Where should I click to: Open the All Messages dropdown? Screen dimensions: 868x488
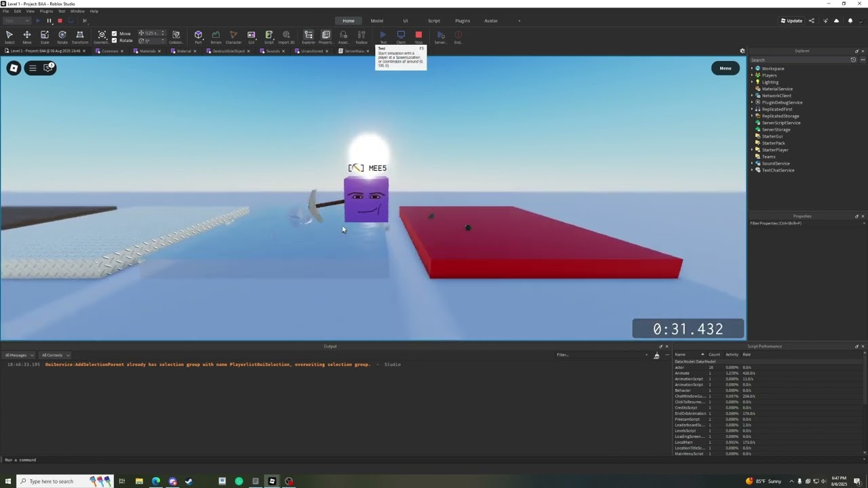pyautogui.click(x=19, y=355)
